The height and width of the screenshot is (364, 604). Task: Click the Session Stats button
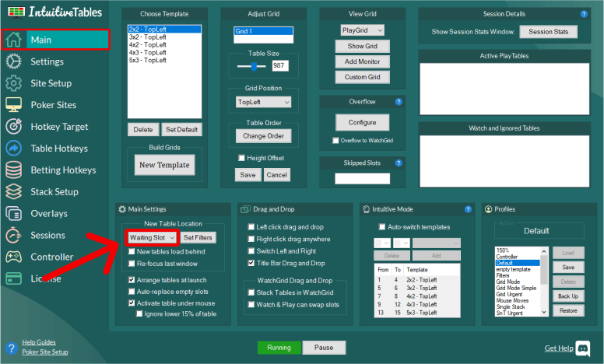(x=548, y=32)
